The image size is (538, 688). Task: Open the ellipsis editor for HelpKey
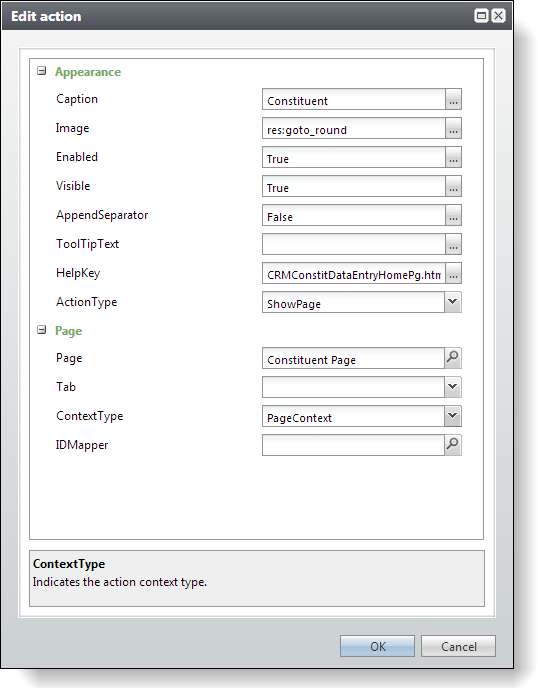pos(453,273)
